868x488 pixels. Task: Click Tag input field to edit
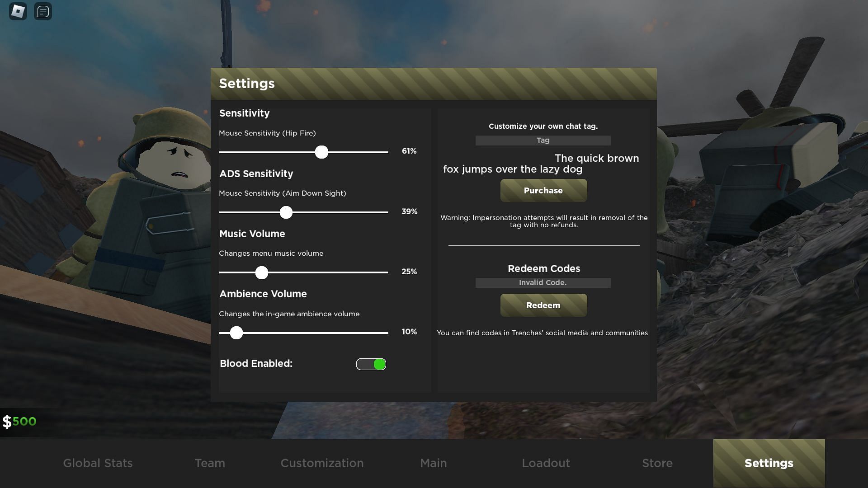click(543, 140)
